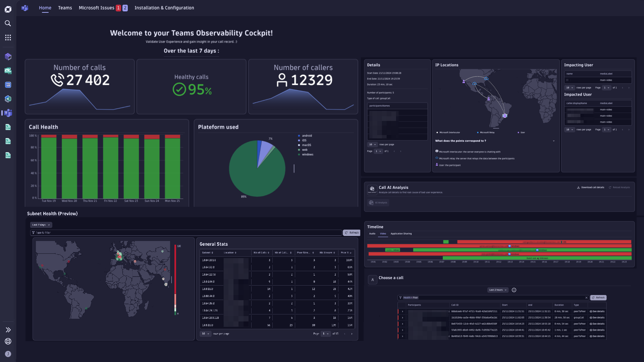Clear the Health = Poor filter using the X icon
The image size is (644, 362).
pos(587,298)
